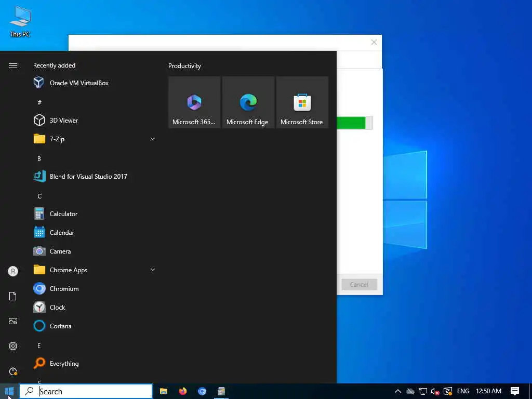Open Oracle VM VirtualBox from Recently added
Image resolution: width=532 pixels, height=399 pixels.
(x=95, y=83)
